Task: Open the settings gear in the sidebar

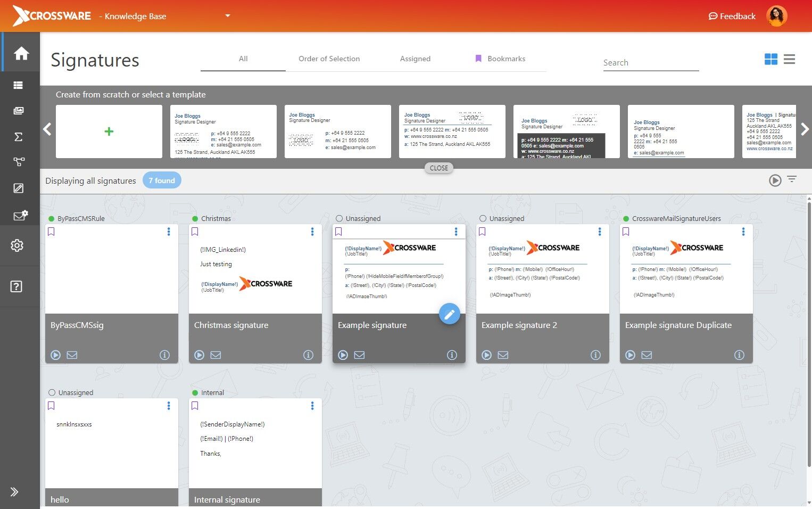Action: [x=17, y=245]
